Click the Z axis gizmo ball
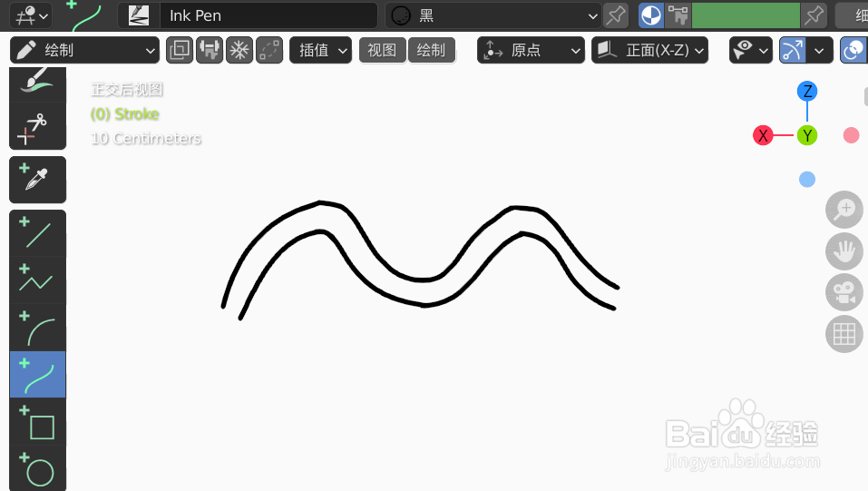The width and height of the screenshot is (868, 491). pos(807,91)
